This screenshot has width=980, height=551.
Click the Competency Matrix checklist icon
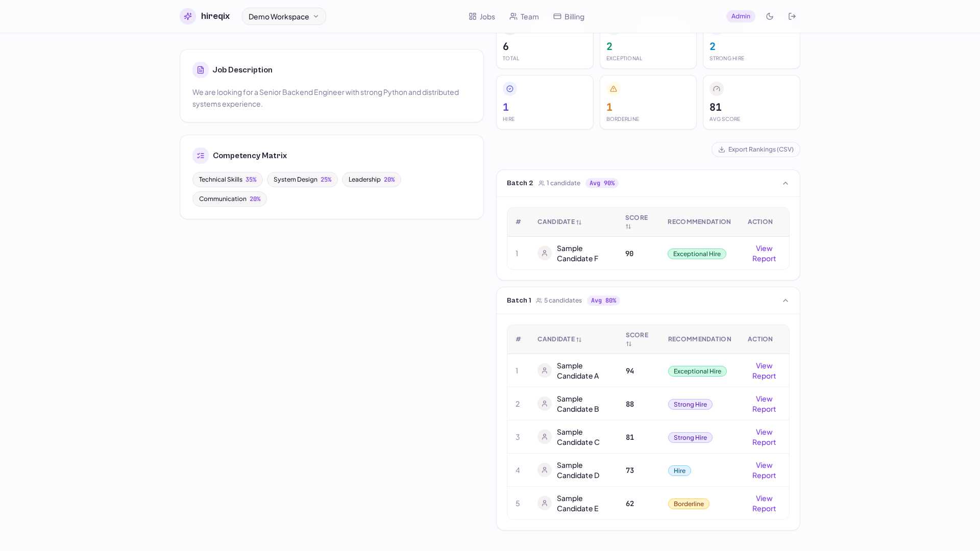click(x=201, y=156)
